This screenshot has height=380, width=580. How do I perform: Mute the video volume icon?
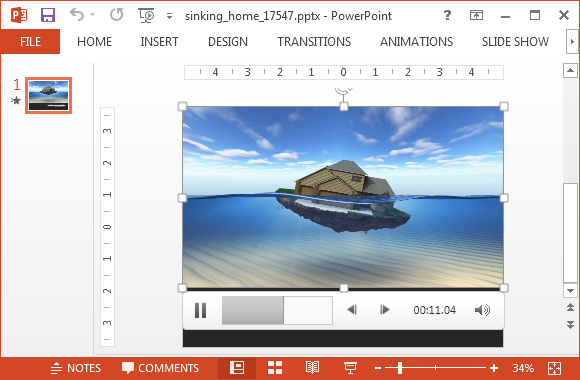coord(482,310)
